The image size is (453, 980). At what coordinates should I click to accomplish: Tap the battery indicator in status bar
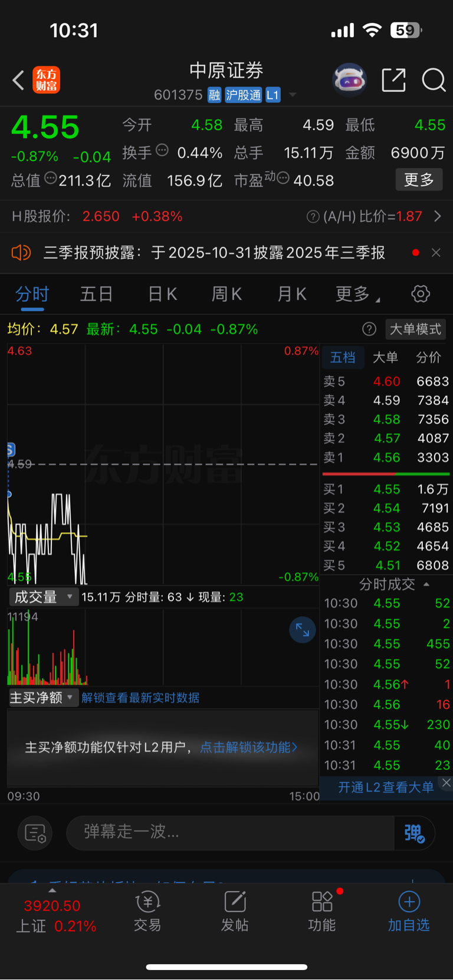click(x=406, y=30)
